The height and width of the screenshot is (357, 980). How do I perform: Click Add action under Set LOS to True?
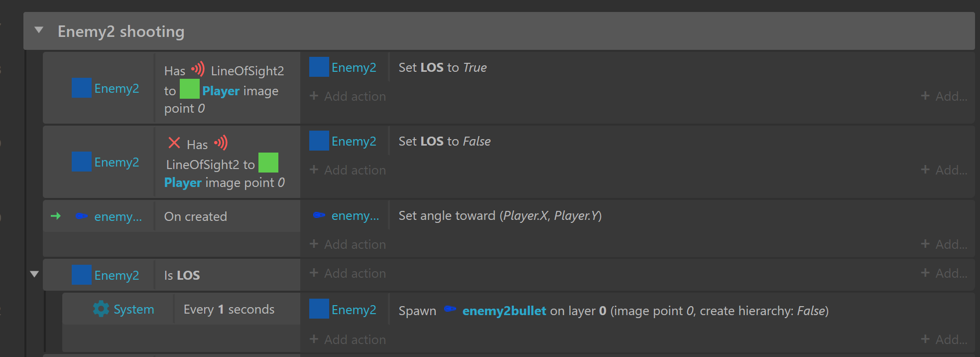(347, 96)
